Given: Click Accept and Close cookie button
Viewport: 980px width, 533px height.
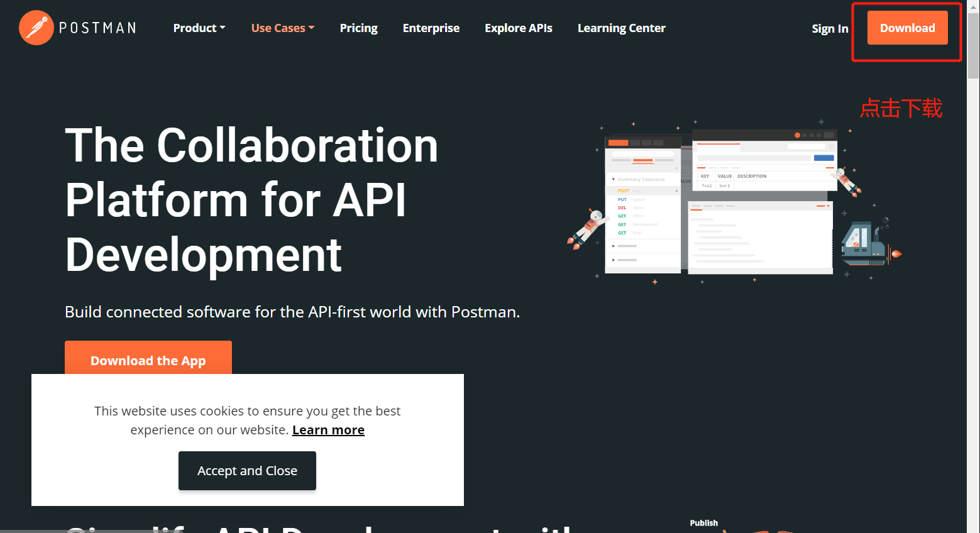Looking at the screenshot, I should pyautogui.click(x=247, y=471).
